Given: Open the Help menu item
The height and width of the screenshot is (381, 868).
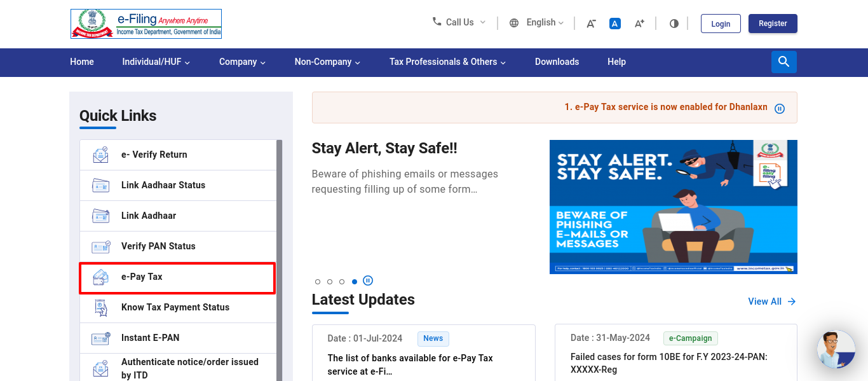Looking at the screenshot, I should click(617, 62).
